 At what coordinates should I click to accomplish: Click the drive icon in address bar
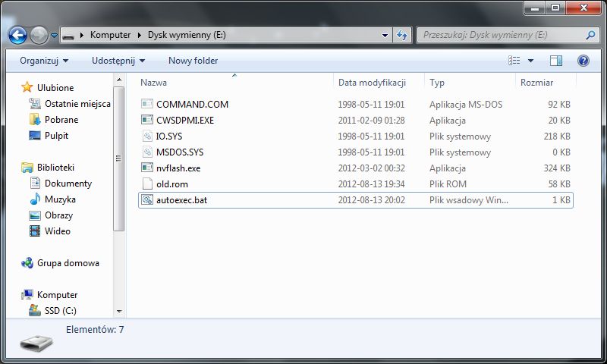(68, 36)
